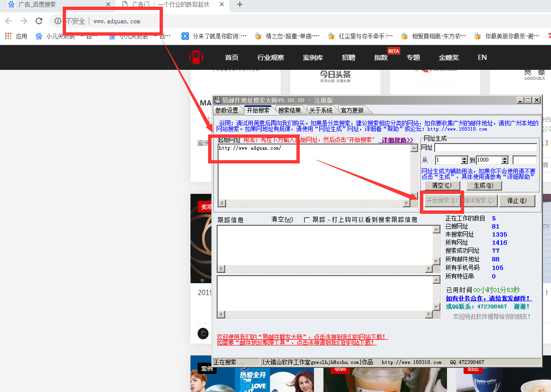Viewport: 551px width, 392px height.
Task: Switch to 搜索结果 tab
Action: point(290,110)
